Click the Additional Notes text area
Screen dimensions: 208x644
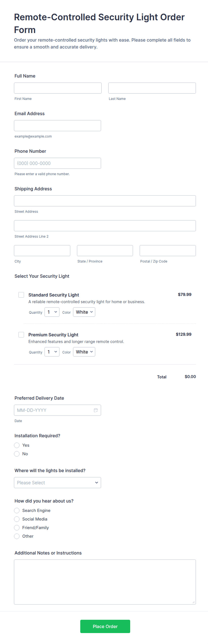(x=105, y=582)
